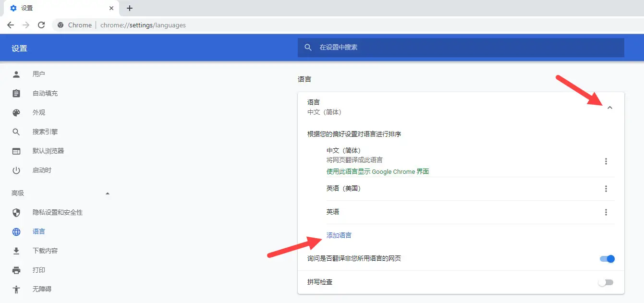Open the 打印 settings section
The height and width of the screenshot is (303, 644).
click(39, 270)
